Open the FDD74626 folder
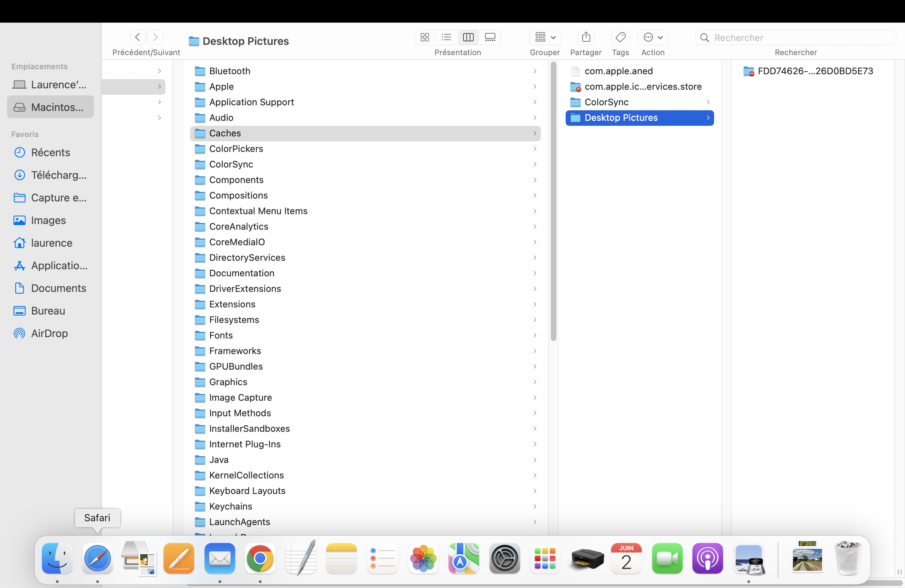 [x=815, y=71]
